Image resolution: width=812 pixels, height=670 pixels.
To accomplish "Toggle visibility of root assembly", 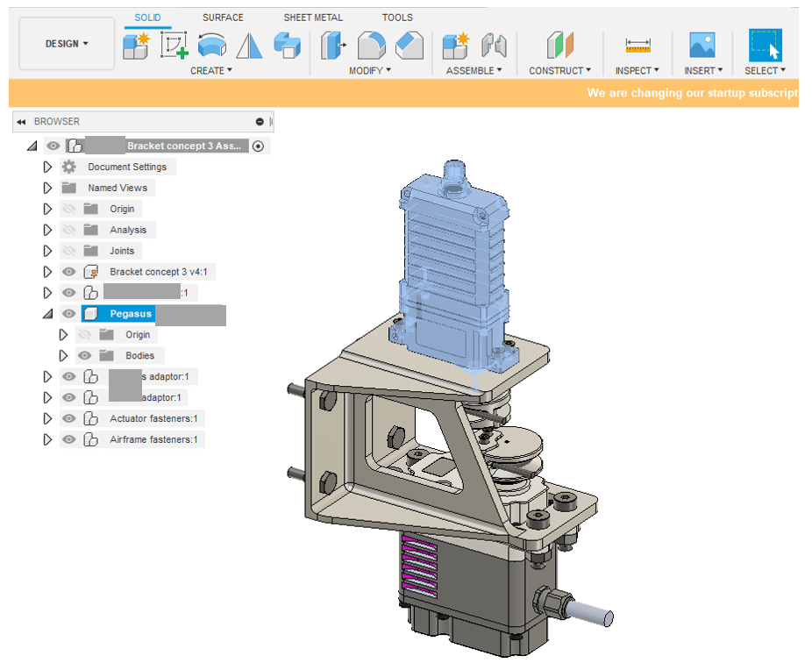I will [x=53, y=146].
